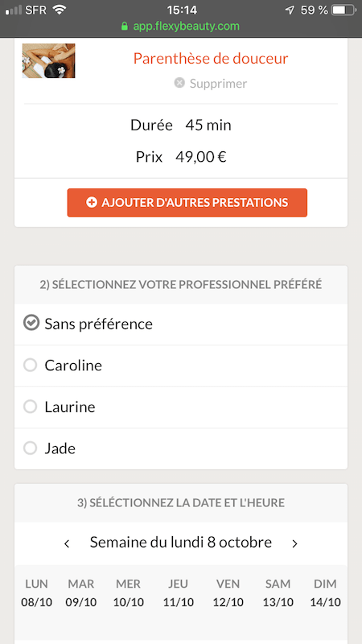Tap the battery indicator icon
Image resolution: width=362 pixels, height=644 pixels.
343,10
